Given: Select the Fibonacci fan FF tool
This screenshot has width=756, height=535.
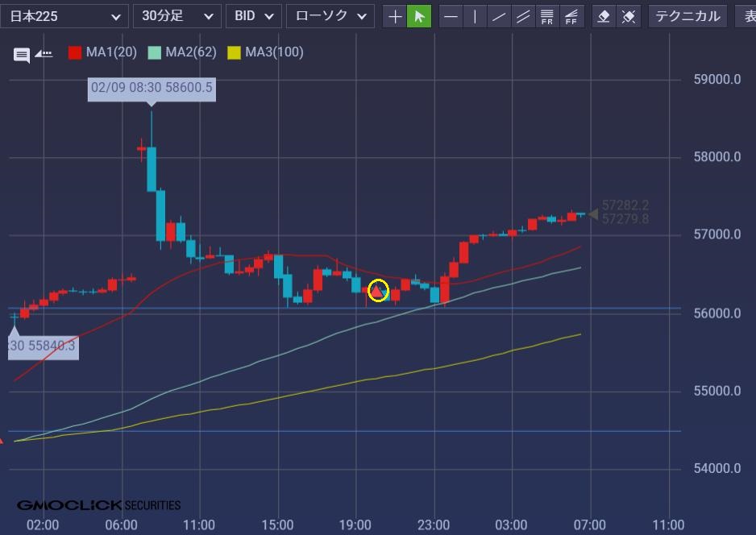Looking at the screenshot, I should point(571,16).
